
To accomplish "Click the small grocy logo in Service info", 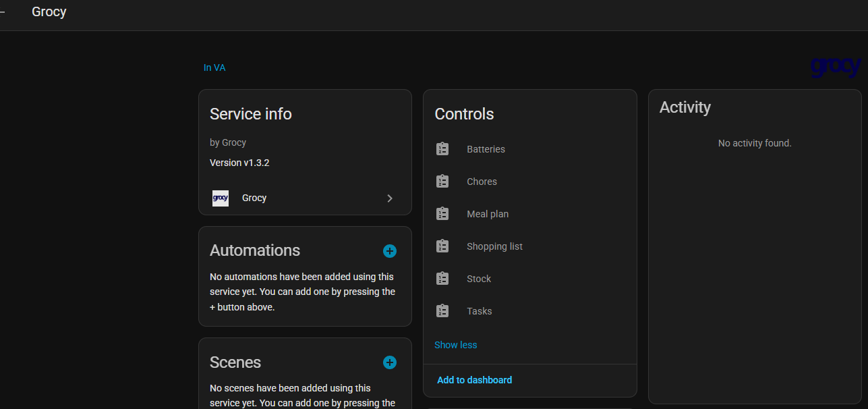I will click(x=221, y=198).
